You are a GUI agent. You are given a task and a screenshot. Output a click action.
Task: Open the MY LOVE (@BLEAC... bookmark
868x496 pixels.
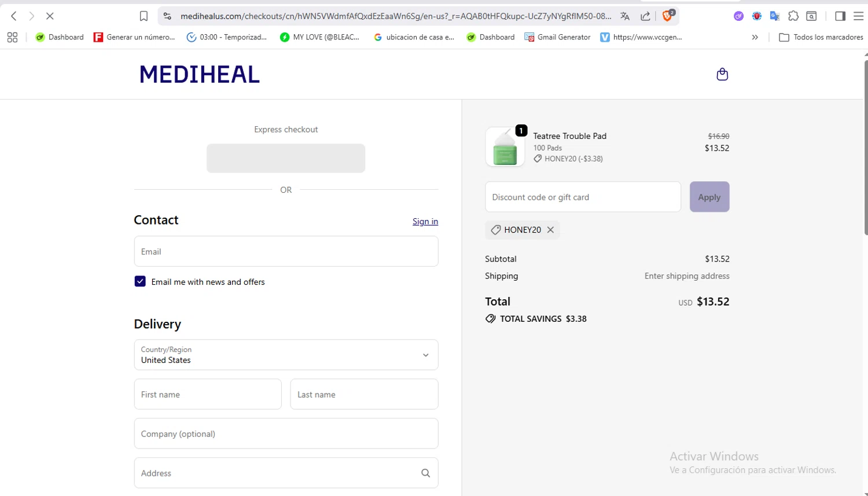pyautogui.click(x=319, y=37)
